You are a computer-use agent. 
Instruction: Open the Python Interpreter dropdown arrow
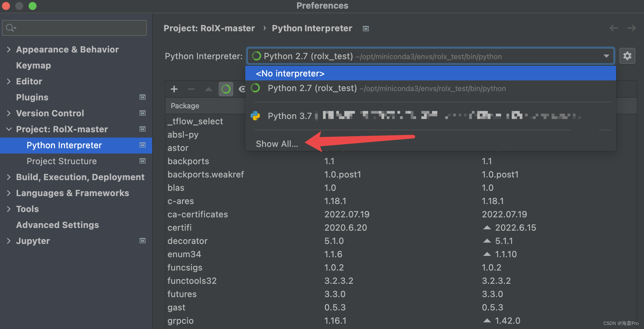pyautogui.click(x=606, y=56)
